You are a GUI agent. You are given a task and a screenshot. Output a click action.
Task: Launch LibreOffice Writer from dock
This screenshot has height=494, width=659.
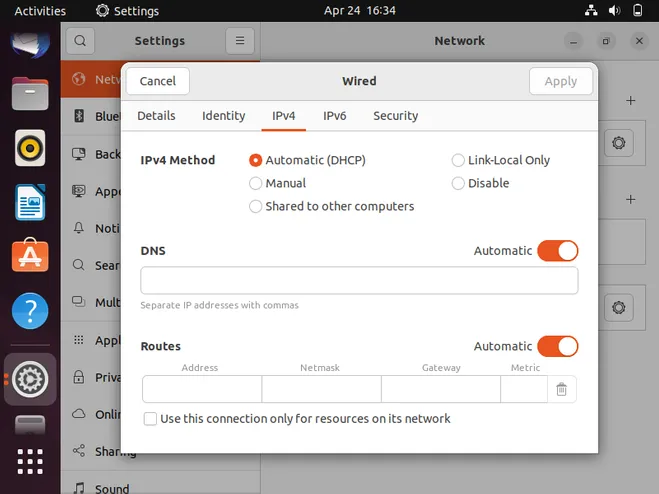30,203
